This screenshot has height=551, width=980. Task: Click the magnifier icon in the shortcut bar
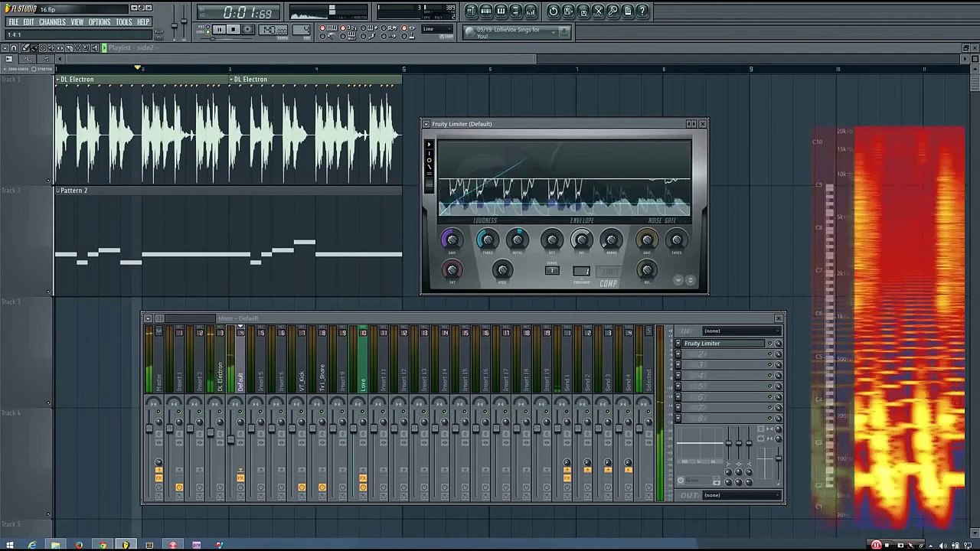point(612,11)
